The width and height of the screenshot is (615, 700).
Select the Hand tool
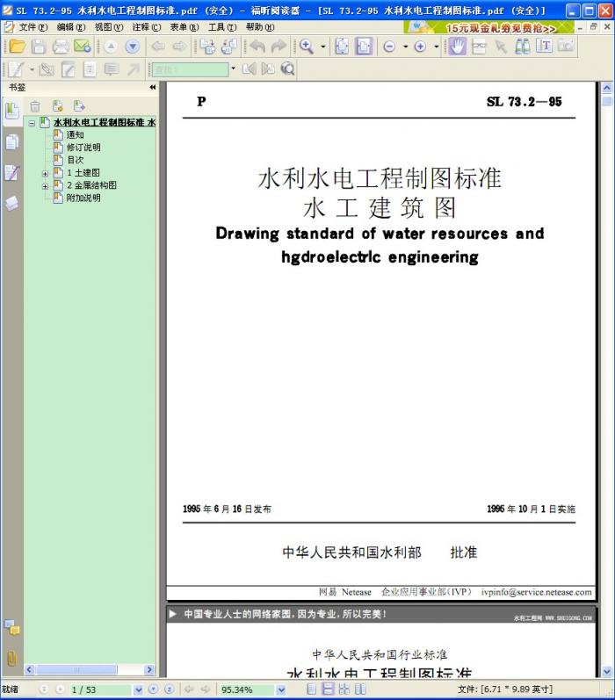point(457,47)
